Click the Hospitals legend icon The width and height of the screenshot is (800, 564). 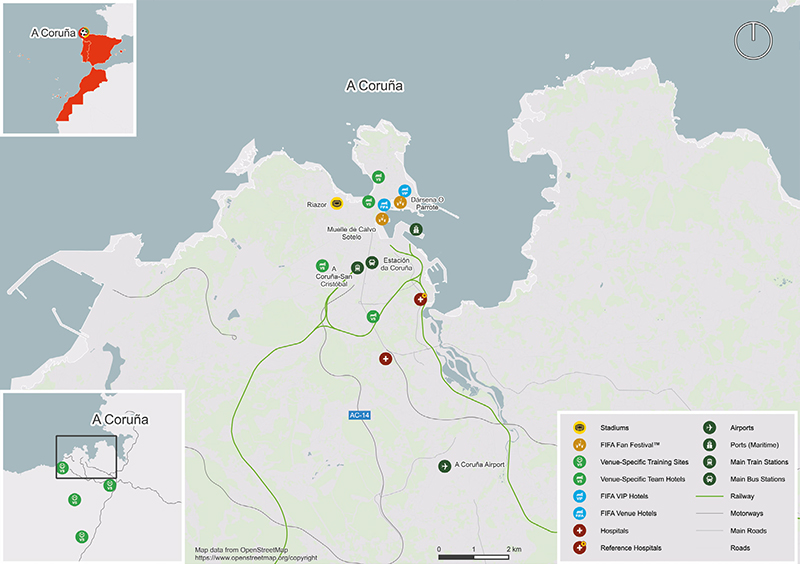579,531
